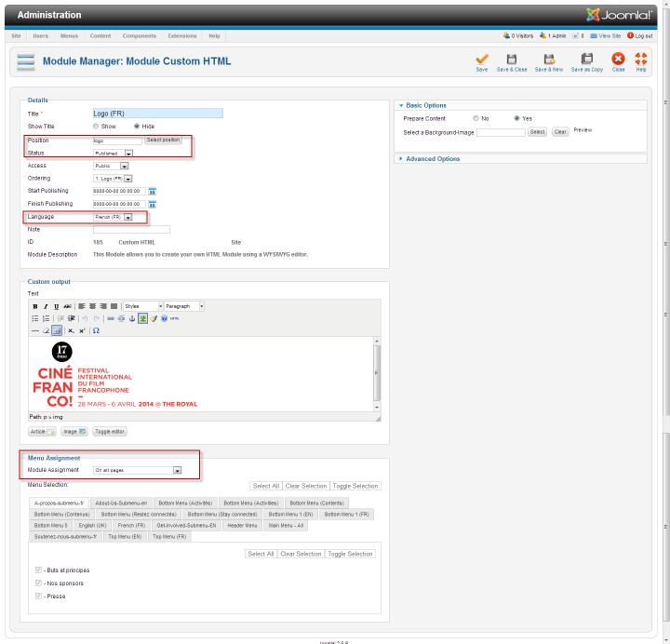Open Finish Publishing calendar picker
670x644 pixels.
[x=152, y=204]
